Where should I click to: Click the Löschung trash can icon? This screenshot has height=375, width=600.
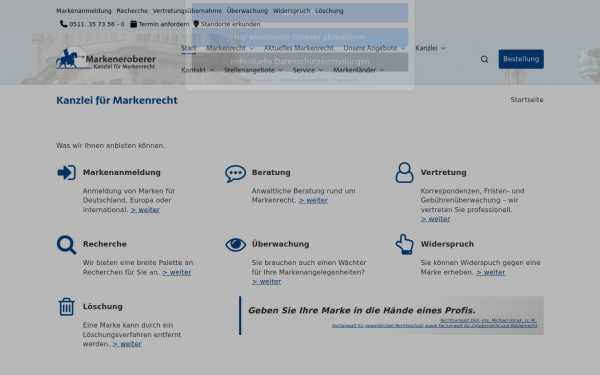67,307
